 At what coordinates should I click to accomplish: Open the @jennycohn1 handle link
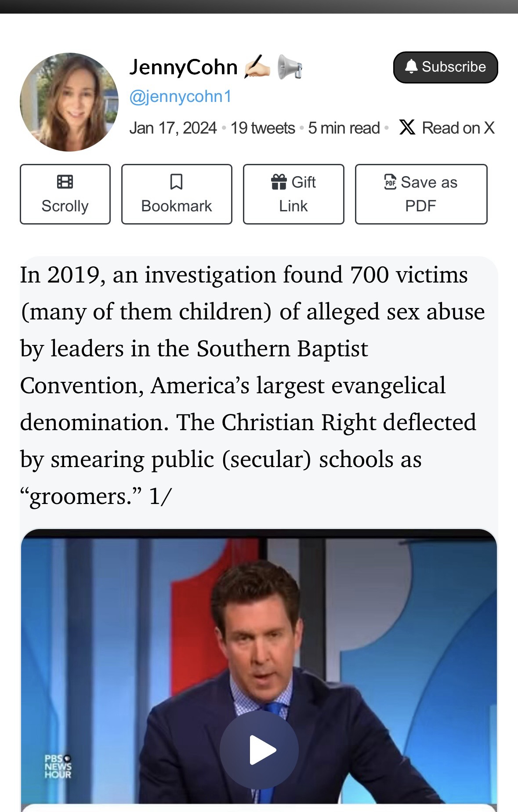tap(180, 97)
